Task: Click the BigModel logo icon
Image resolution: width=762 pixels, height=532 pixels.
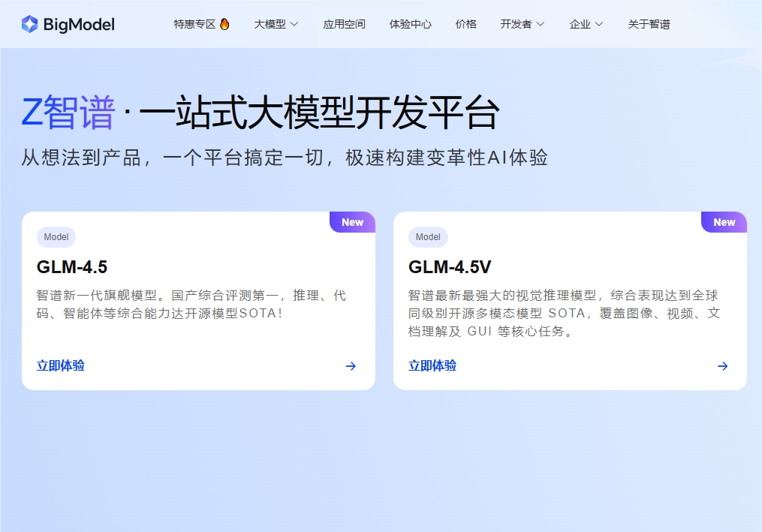Action: click(x=29, y=24)
